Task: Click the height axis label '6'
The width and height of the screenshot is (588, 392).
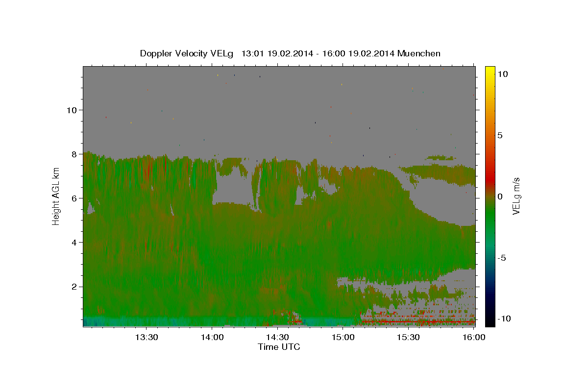Action: (x=74, y=198)
